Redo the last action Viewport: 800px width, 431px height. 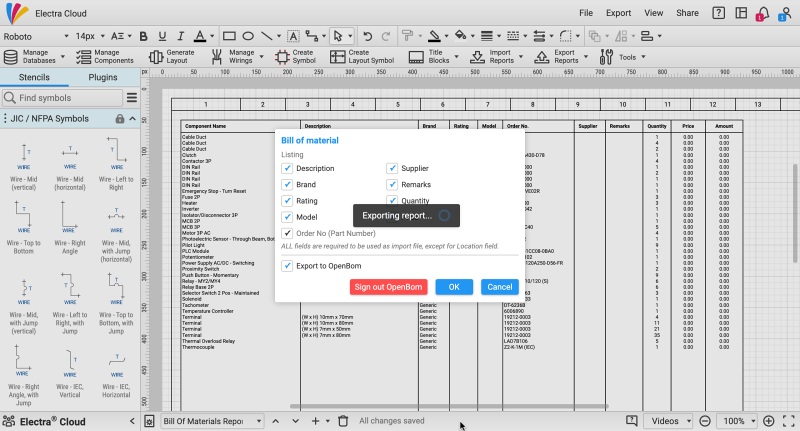(386, 36)
